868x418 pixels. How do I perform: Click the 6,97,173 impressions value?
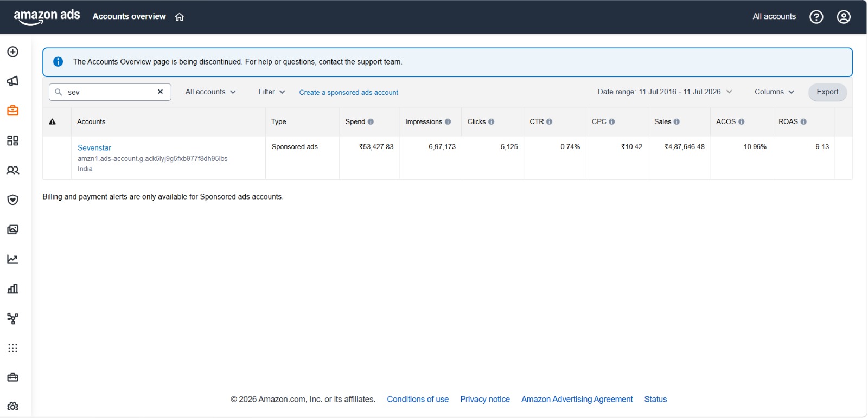(x=442, y=147)
